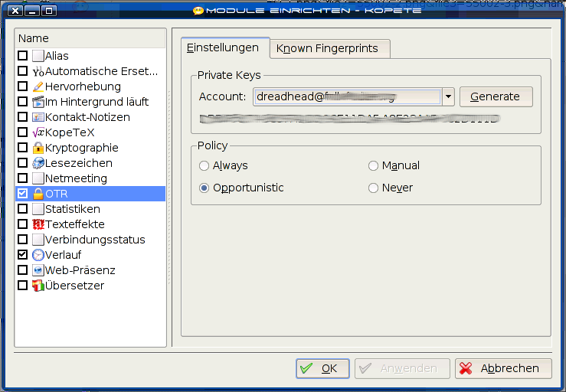Select the Kontakt-Notizen row label
This screenshot has height=392, width=566.
87,117
